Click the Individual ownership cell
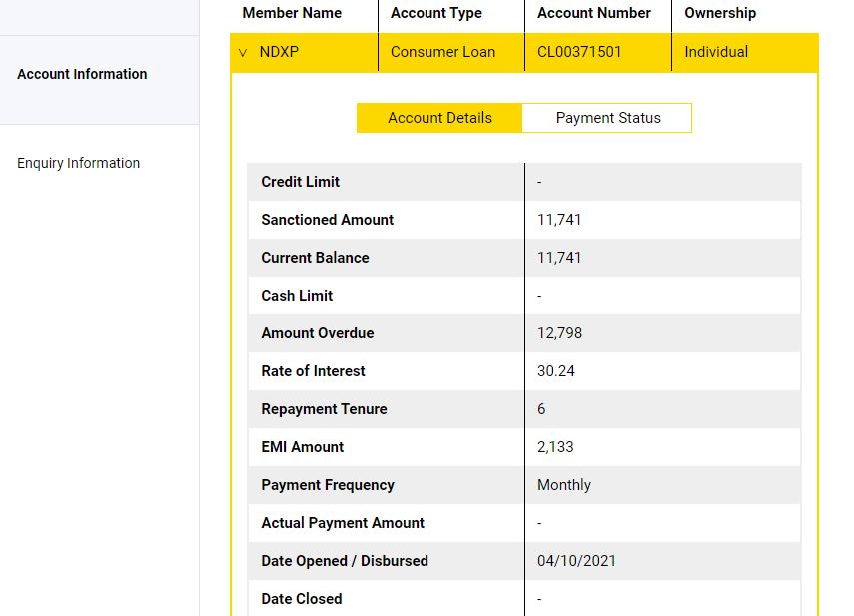The image size is (854, 616). tap(716, 52)
